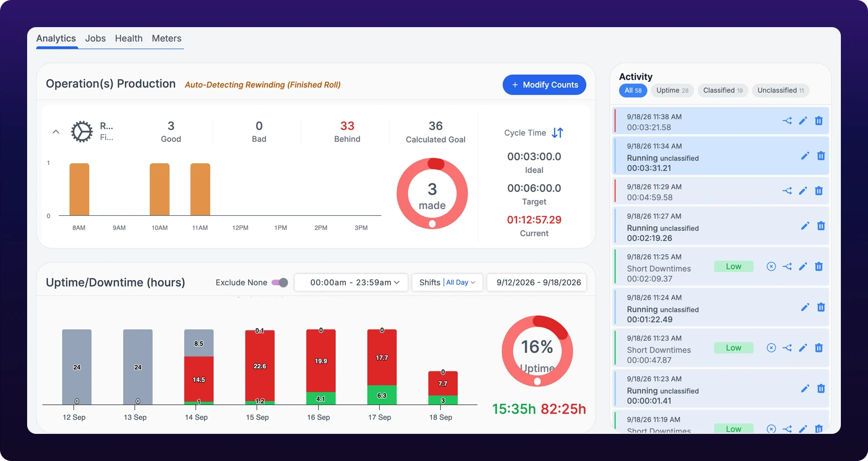Edit the 11:34 AM Running unclassified entry
The height and width of the screenshot is (461, 868).
[x=805, y=156]
